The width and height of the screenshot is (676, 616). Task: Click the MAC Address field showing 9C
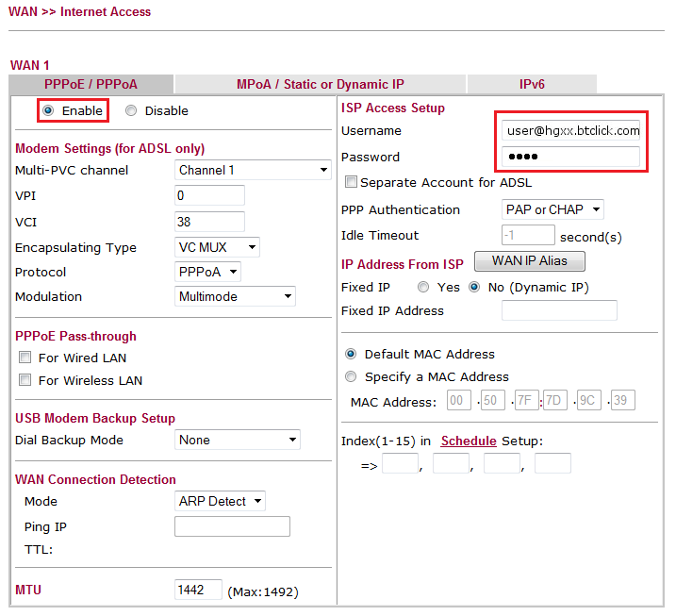pos(589,400)
